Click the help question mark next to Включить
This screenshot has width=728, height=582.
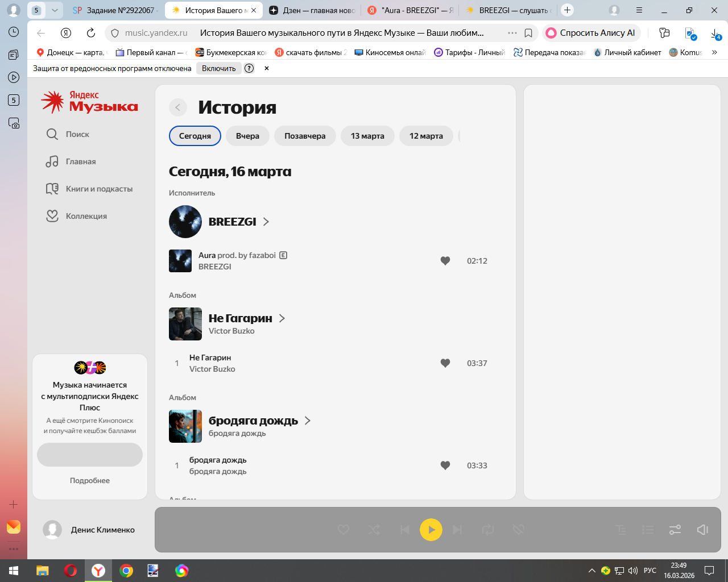(x=249, y=68)
